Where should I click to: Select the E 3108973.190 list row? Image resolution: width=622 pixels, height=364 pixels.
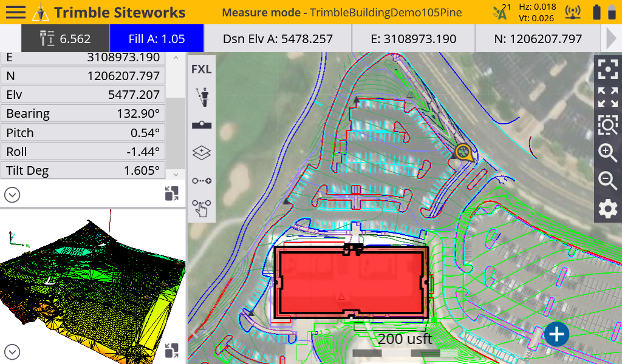tap(83, 58)
